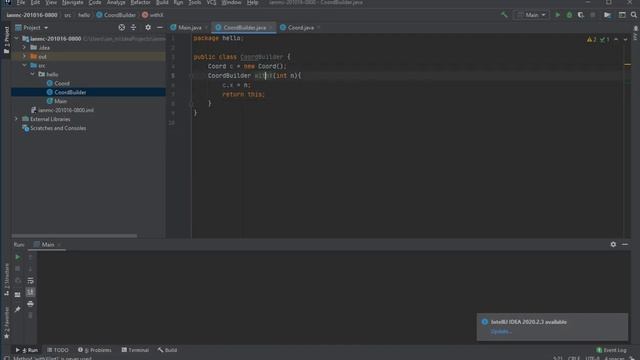This screenshot has width=640, height=360.
Task: Switch to Coord.java editor tab
Action: click(x=300, y=27)
